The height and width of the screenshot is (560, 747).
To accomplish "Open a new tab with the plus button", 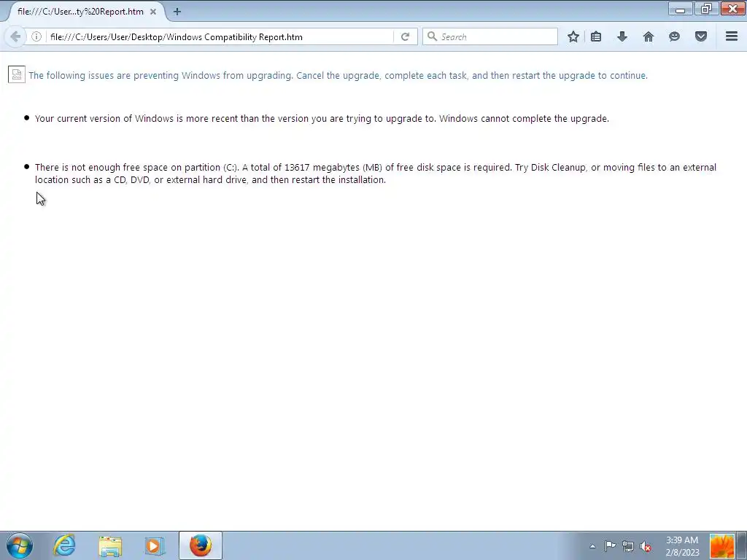I will pos(177,12).
